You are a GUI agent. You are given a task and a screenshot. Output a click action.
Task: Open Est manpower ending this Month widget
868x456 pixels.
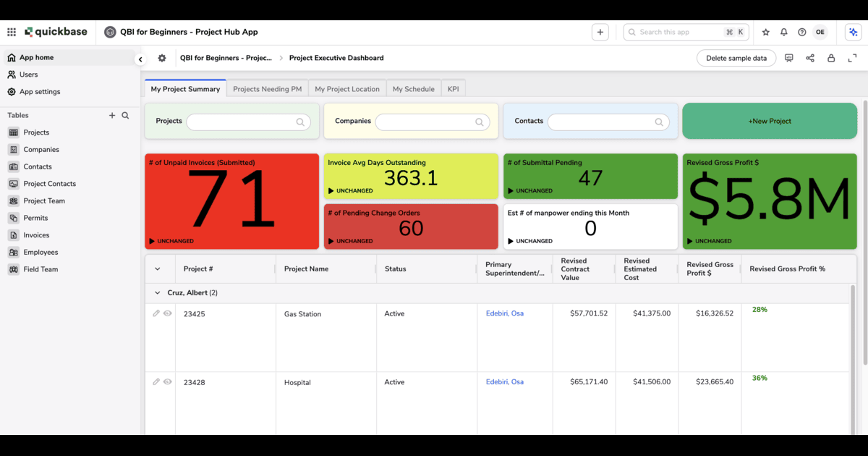click(x=590, y=227)
